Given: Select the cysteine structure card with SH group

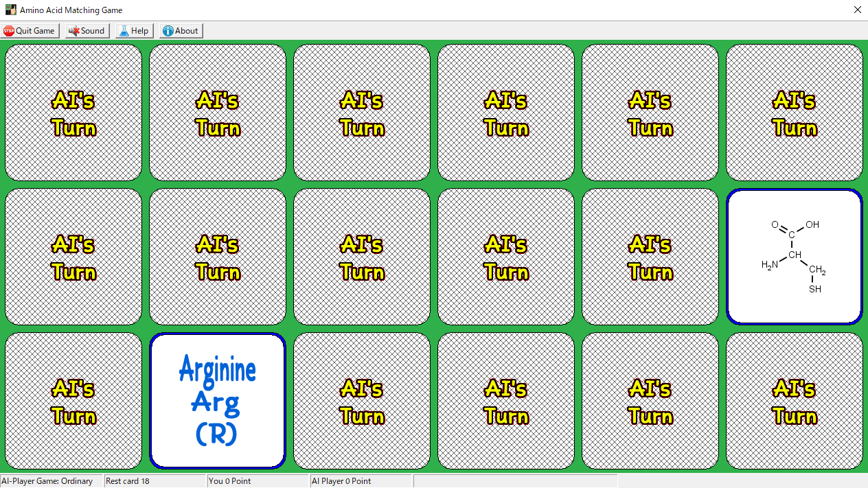Looking at the screenshot, I should click(795, 257).
